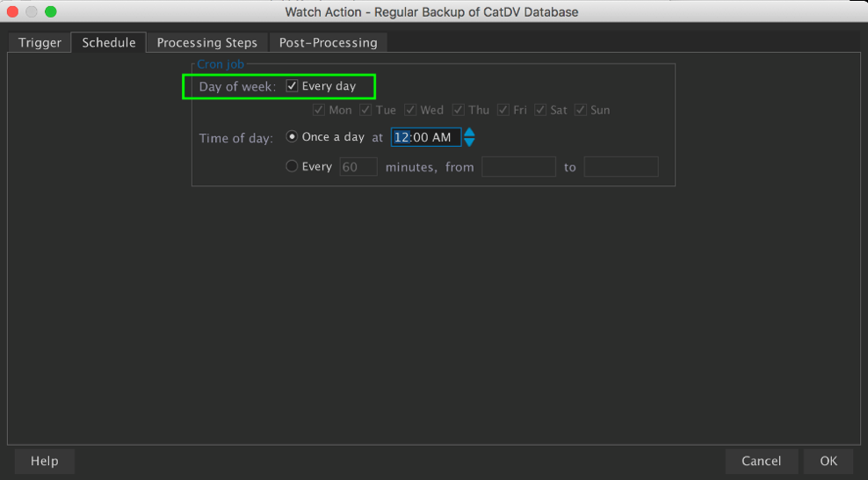Toggle the Thu checkbox

click(x=459, y=110)
